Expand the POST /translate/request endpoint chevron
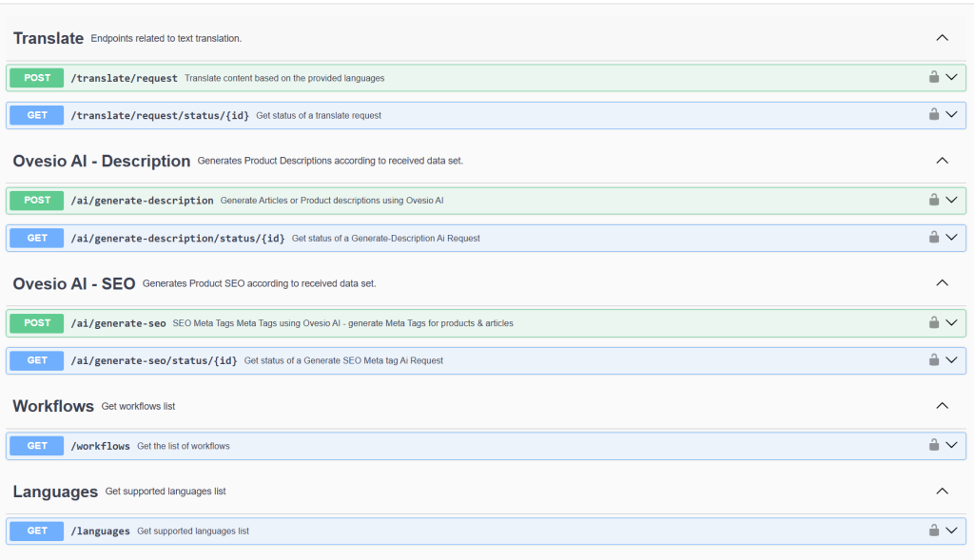Viewport: 974px width, 560px height. [x=951, y=77]
